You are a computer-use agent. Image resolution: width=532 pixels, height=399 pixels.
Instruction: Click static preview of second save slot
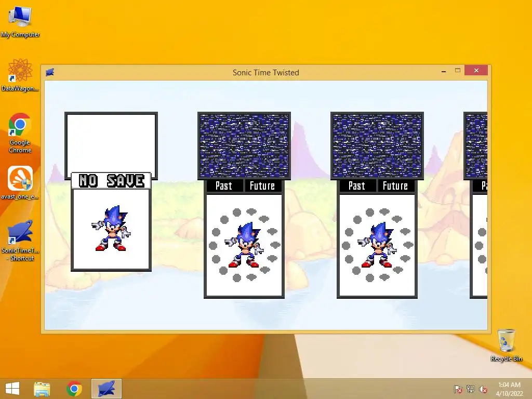pyautogui.click(x=244, y=146)
